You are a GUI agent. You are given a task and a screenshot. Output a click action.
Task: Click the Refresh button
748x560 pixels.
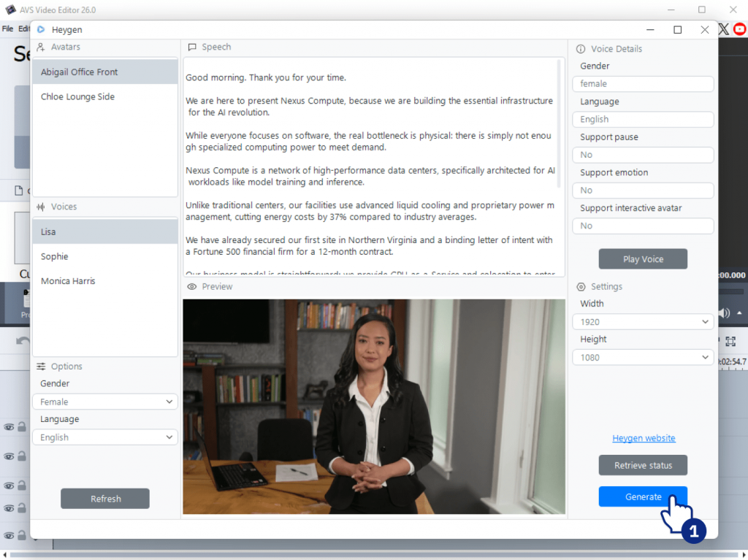click(105, 499)
